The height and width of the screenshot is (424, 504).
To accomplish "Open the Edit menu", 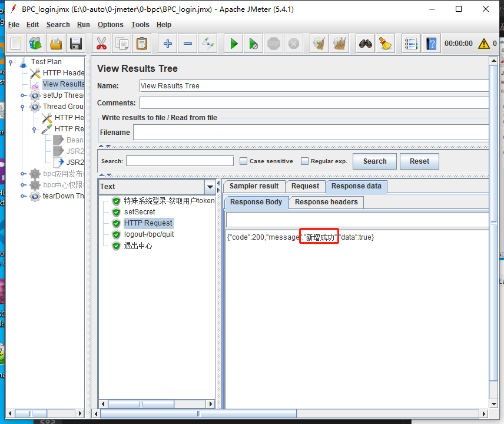I will (32, 25).
